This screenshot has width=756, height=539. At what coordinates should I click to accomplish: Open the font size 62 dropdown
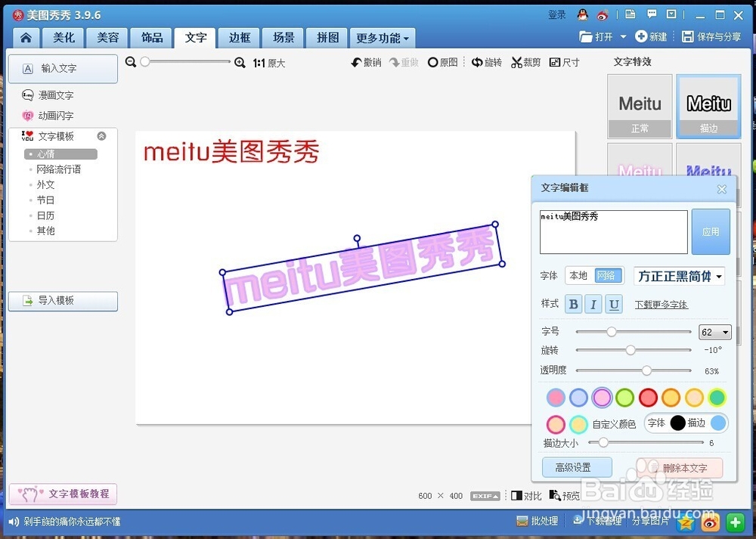click(714, 332)
